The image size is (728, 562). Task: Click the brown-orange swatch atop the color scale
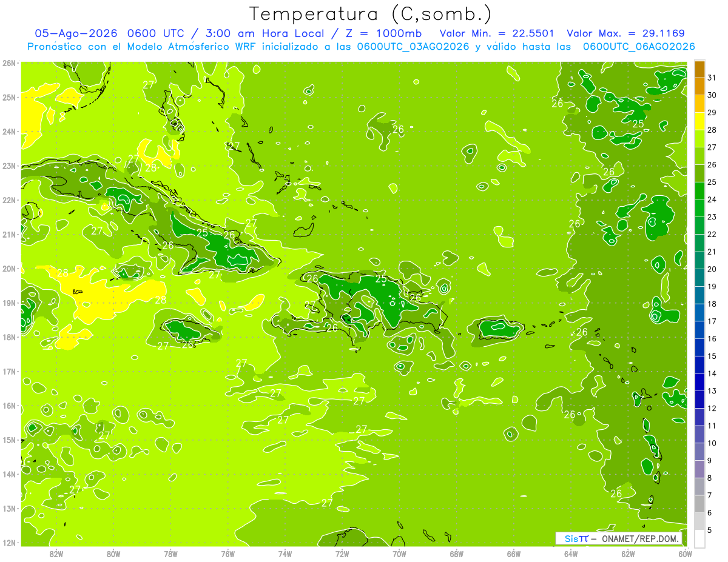(699, 70)
